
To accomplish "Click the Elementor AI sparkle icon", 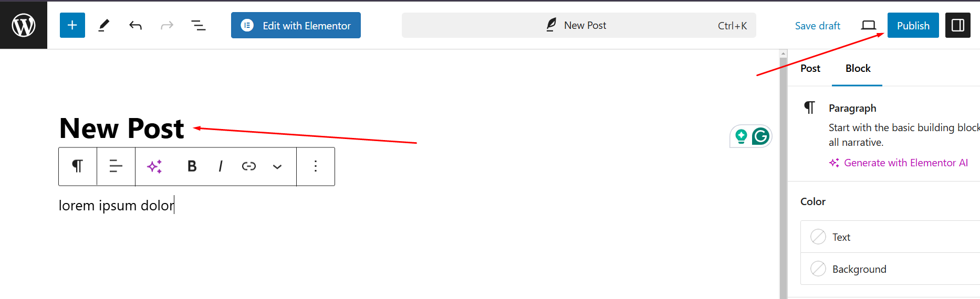I will [154, 166].
